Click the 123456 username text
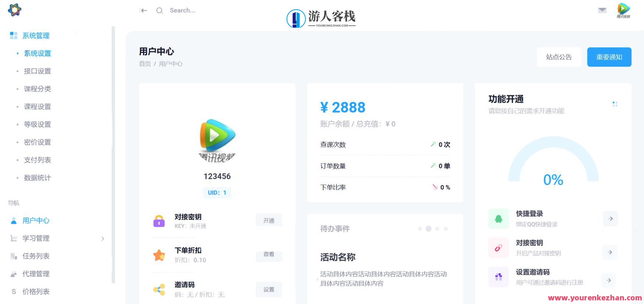644x304 pixels. 217,177
